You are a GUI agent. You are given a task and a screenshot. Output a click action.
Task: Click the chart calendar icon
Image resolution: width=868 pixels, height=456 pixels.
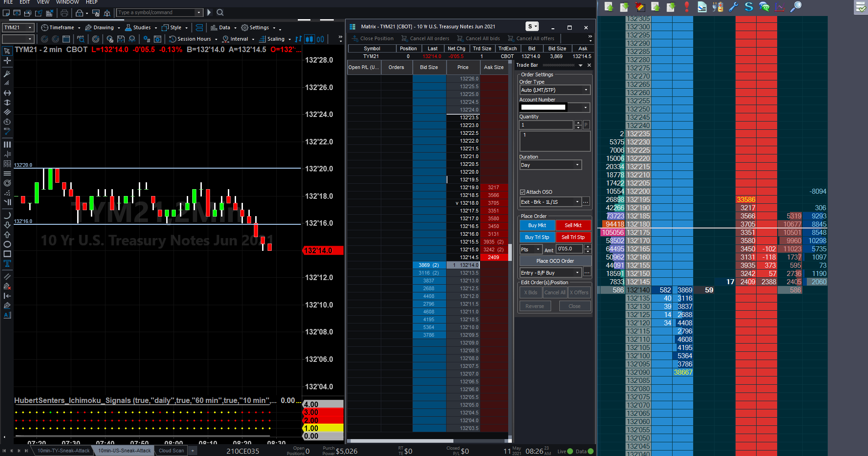(66, 39)
